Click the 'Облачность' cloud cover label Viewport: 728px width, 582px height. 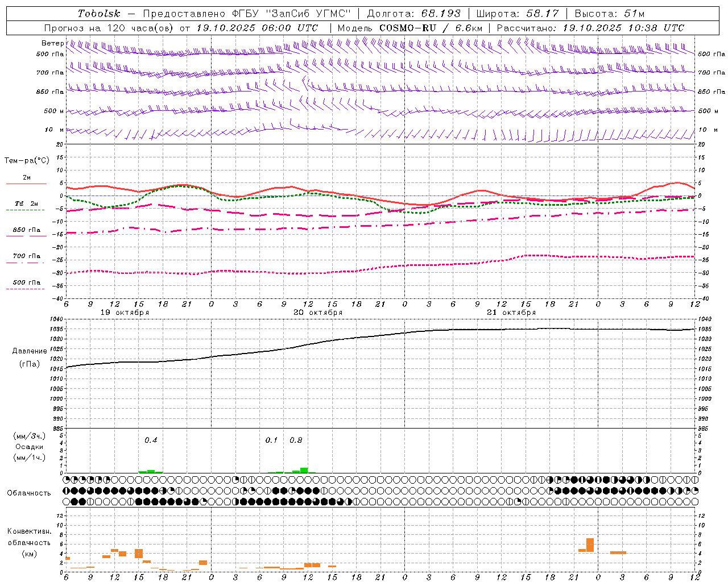pyautogui.click(x=29, y=493)
